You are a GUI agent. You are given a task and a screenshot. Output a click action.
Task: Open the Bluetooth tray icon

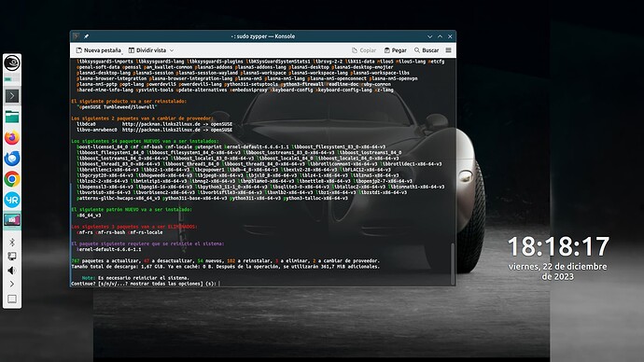point(12,243)
